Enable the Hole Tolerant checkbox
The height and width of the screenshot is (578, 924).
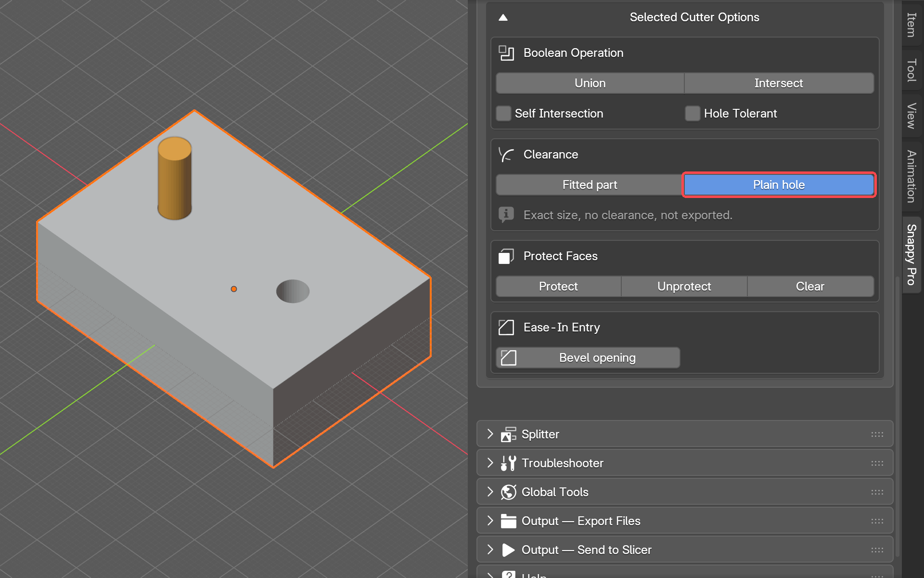click(693, 114)
